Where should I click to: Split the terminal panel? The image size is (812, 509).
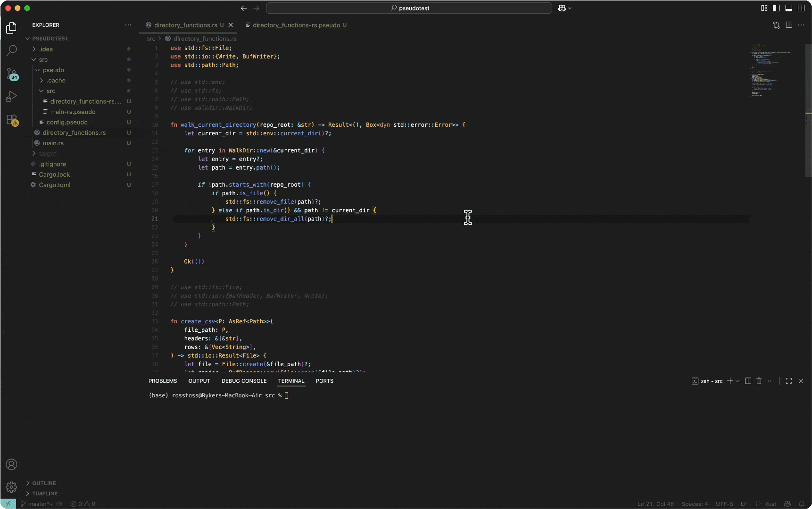[748, 381]
